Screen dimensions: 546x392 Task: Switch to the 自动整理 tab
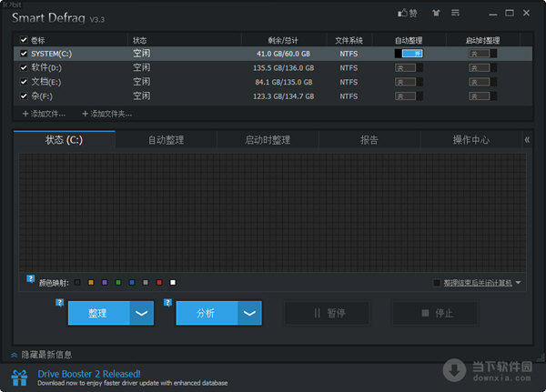tap(167, 140)
